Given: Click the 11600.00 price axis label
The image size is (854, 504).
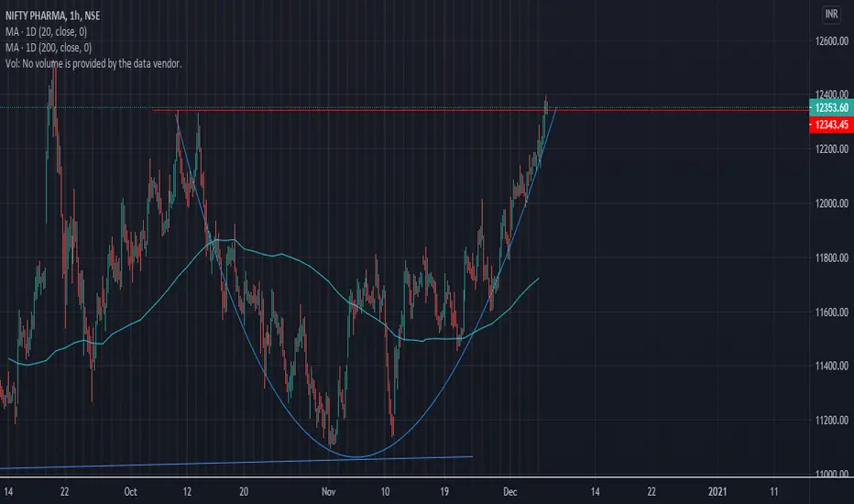Looking at the screenshot, I should [832, 312].
